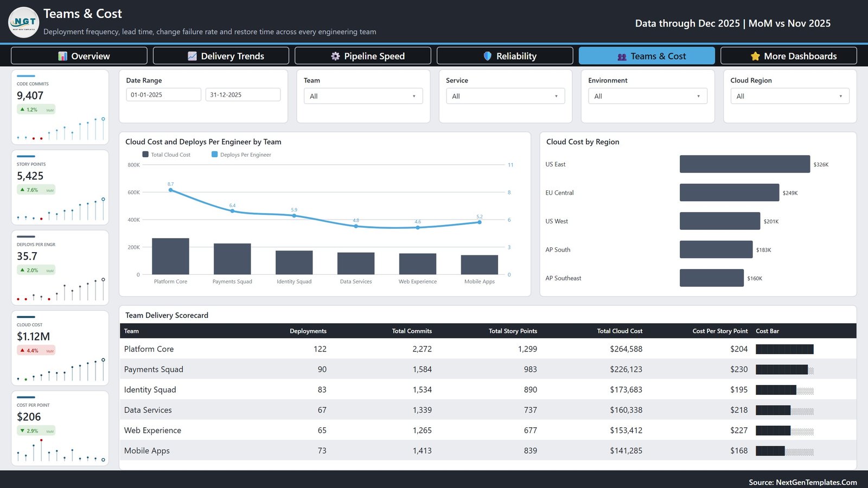868x488 pixels.
Task: Click the US West region bar
Action: (720, 221)
